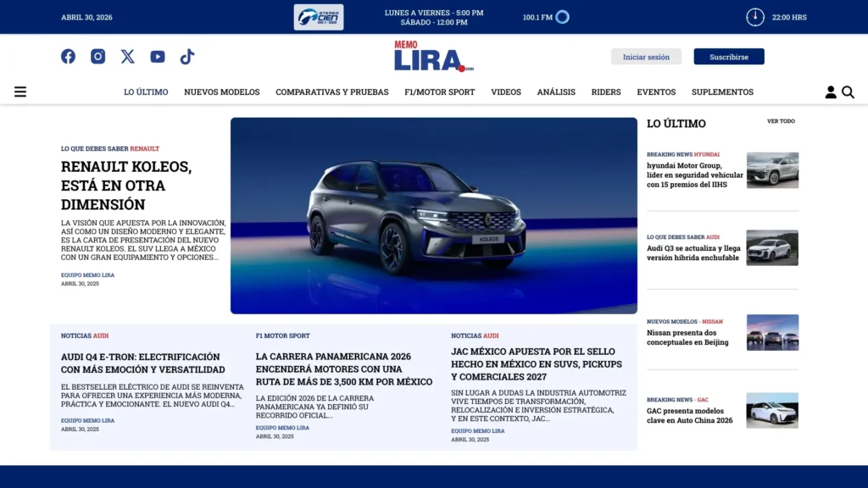Open GAC Auto China 2026 article

click(x=690, y=415)
